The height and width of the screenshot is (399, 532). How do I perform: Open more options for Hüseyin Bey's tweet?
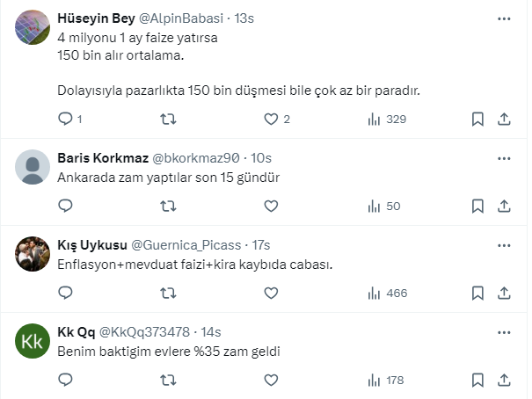click(504, 18)
